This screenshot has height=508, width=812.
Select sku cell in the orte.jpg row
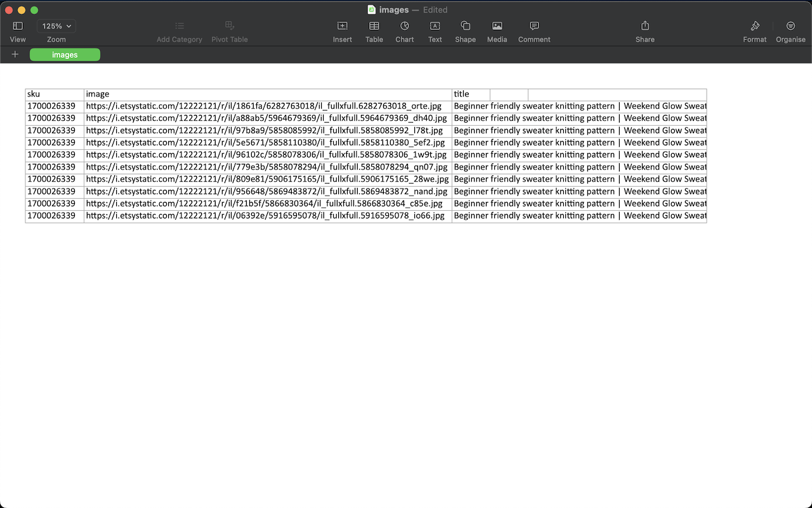[55, 106]
